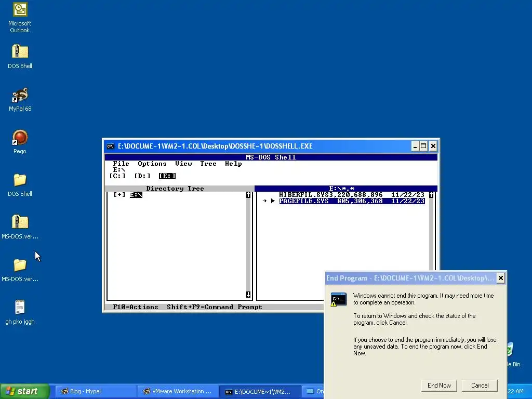Screen dimensions: 532x399
Task: Click the MS-DOS Shell title bar text
Action: pos(271,157)
